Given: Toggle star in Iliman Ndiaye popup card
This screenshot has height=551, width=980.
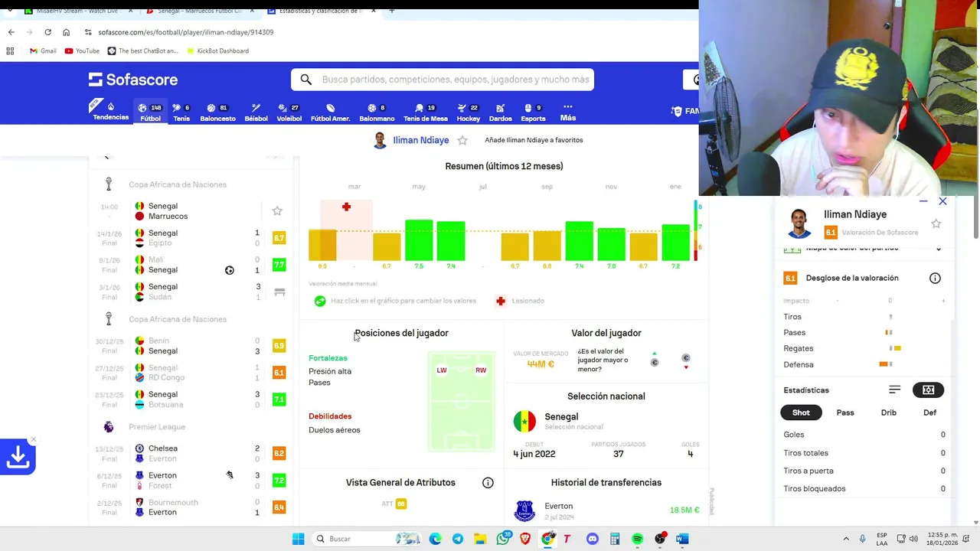Looking at the screenshot, I should [x=936, y=223].
